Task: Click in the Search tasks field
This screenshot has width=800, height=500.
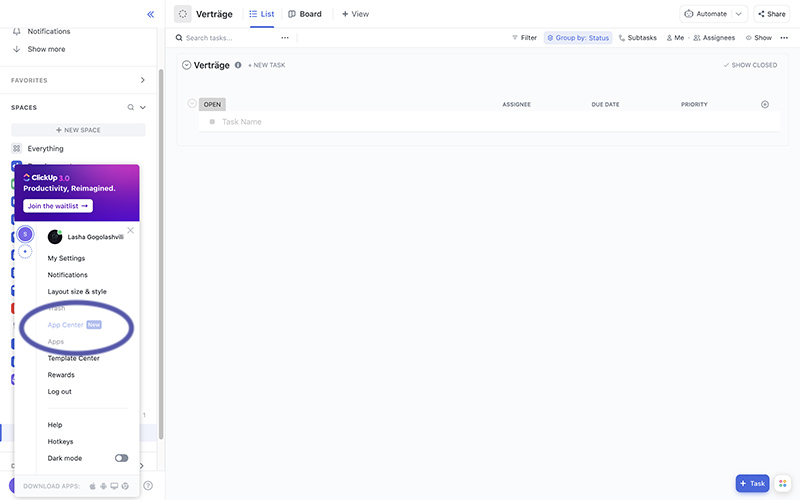Action: 209,38
